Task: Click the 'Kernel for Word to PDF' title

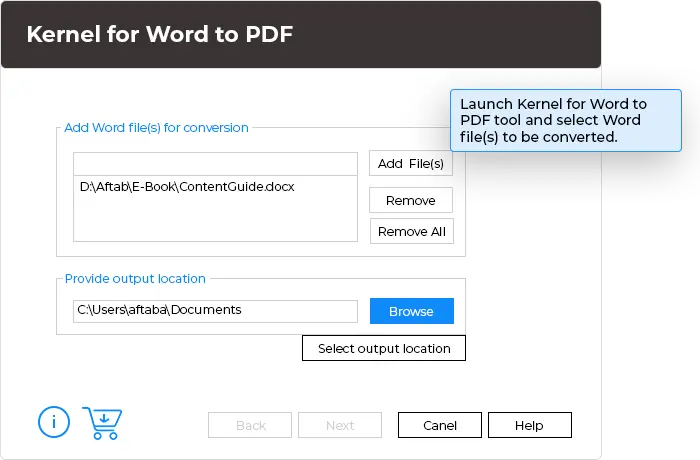Action: pyautogui.click(x=160, y=34)
